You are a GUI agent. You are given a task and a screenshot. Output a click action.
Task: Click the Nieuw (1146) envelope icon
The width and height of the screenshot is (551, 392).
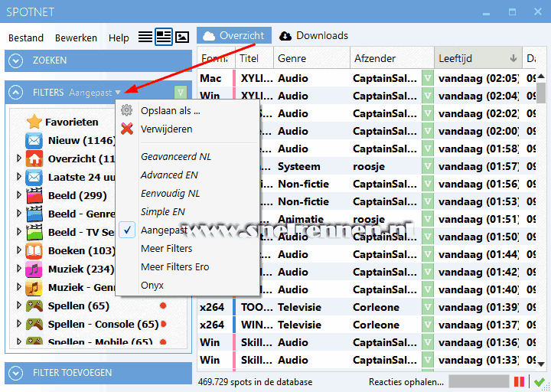(34, 141)
